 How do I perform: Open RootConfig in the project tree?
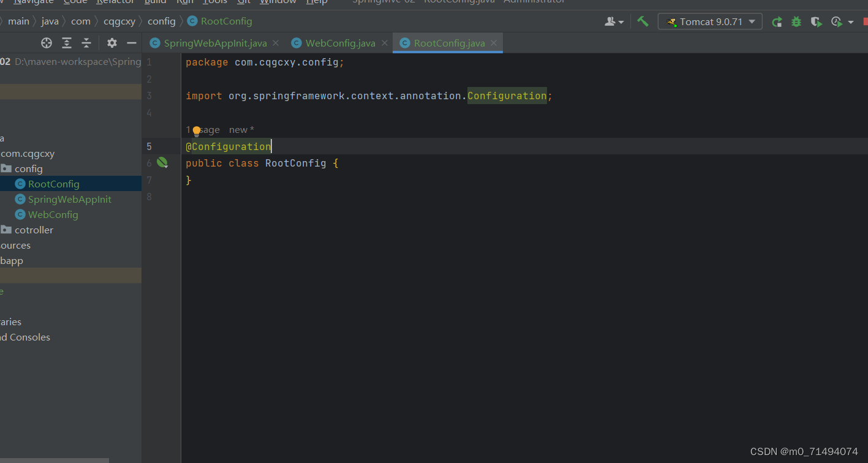coord(54,184)
